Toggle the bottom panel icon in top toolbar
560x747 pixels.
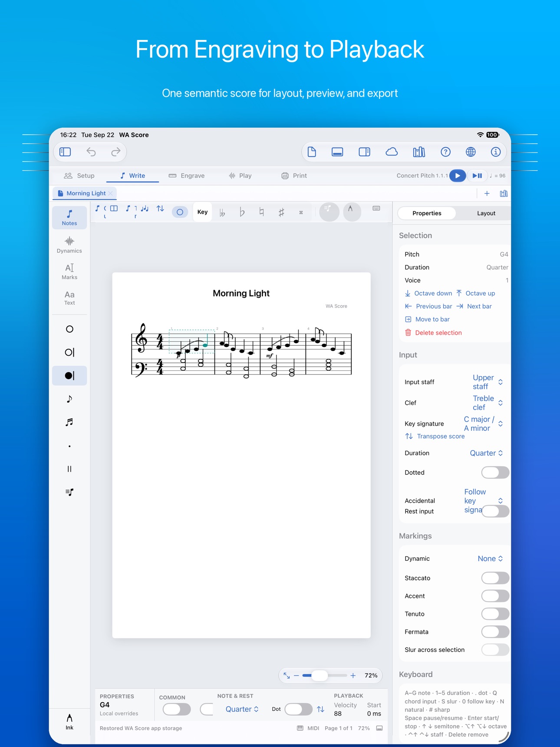(x=337, y=152)
